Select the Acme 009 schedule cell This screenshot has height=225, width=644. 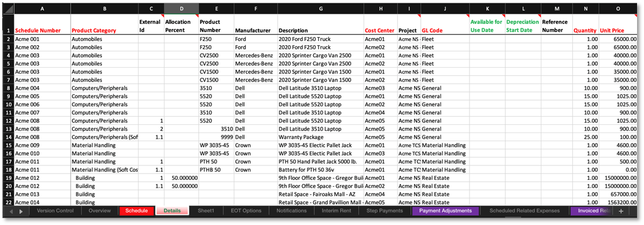coord(42,145)
